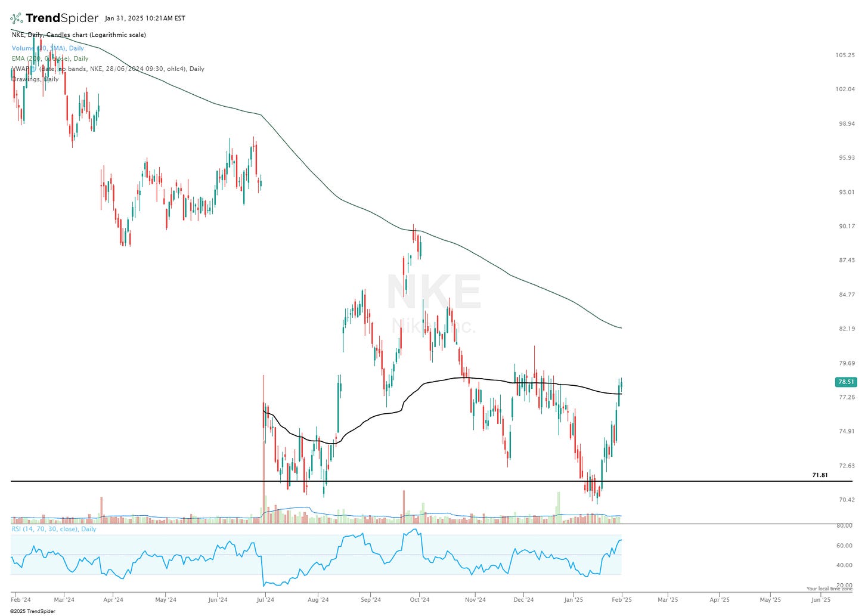Select the 'Drawings, Daily' legend entry
This screenshot has width=868, height=616.
pos(35,79)
